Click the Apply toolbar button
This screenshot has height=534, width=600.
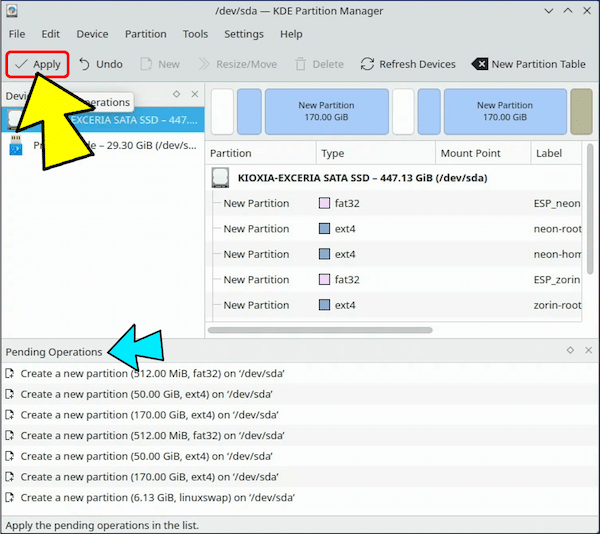point(38,64)
